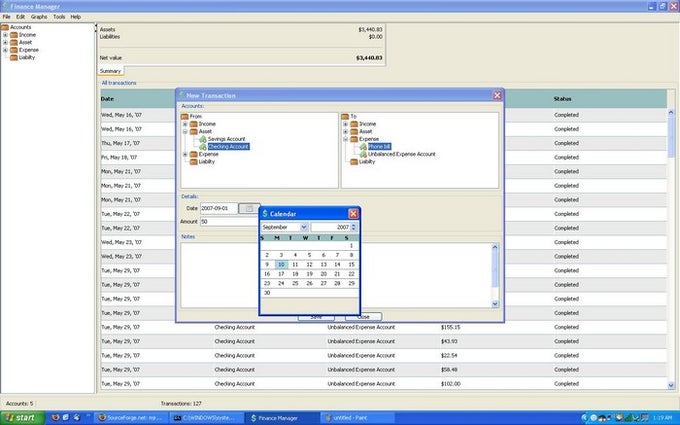Expand the Income node in sidebar Accounts tree

[5, 35]
